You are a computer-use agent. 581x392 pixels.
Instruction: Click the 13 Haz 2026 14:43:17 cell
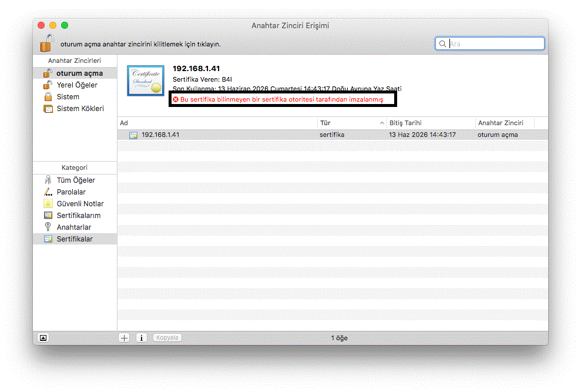[422, 135]
